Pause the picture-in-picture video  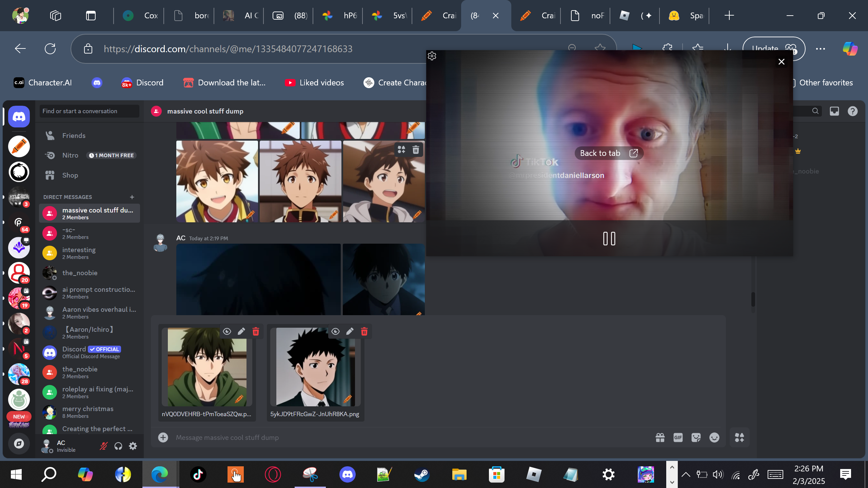pyautogui.click(x=609, y=239)
